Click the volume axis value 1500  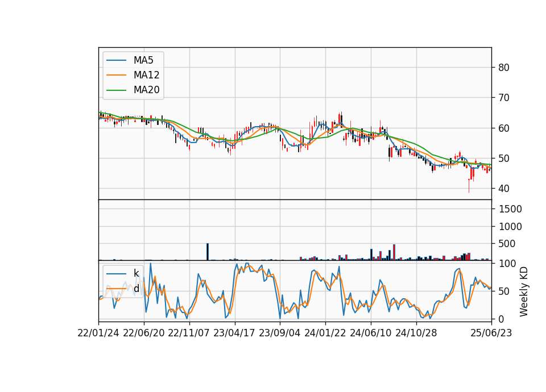pos(510,209)
